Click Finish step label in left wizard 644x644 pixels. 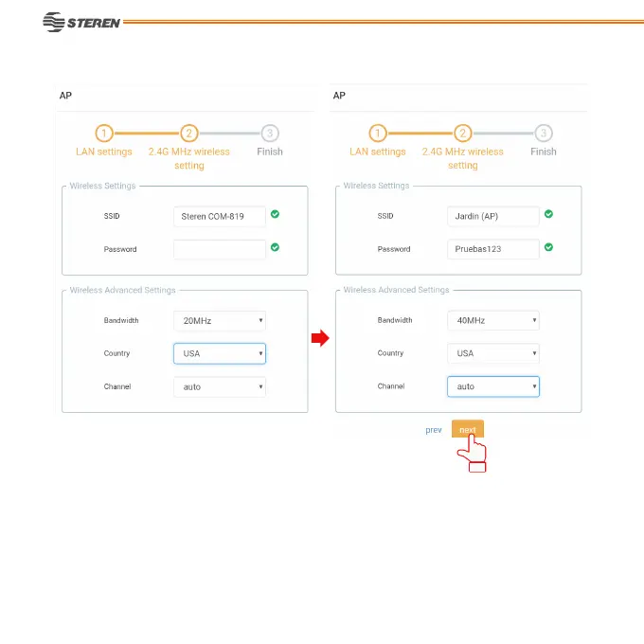click(270, 152)
